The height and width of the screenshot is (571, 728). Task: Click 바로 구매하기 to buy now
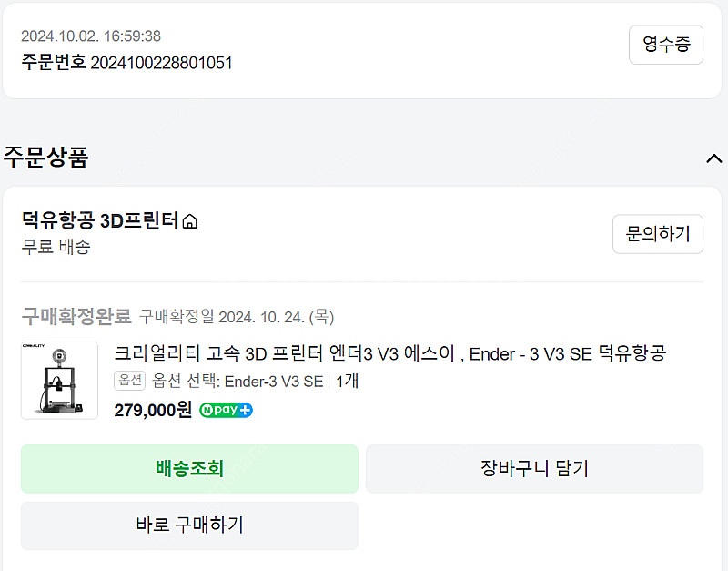coord(188,525)
